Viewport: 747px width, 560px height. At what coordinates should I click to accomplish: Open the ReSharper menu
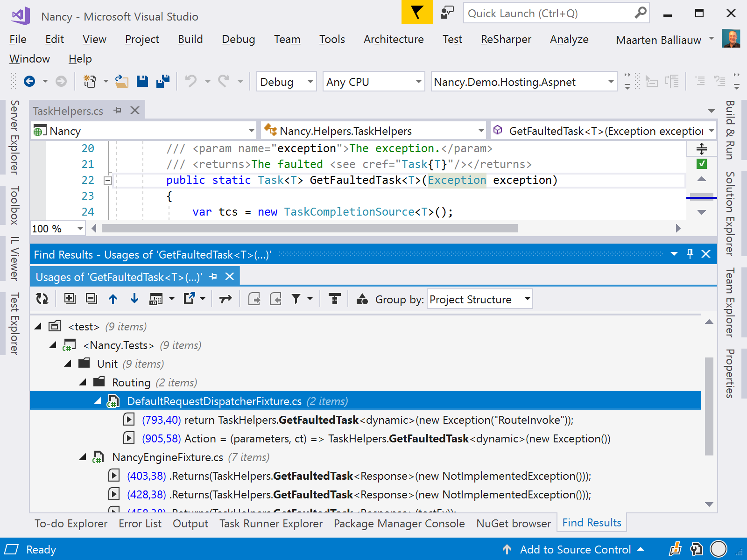coord(506,39)
